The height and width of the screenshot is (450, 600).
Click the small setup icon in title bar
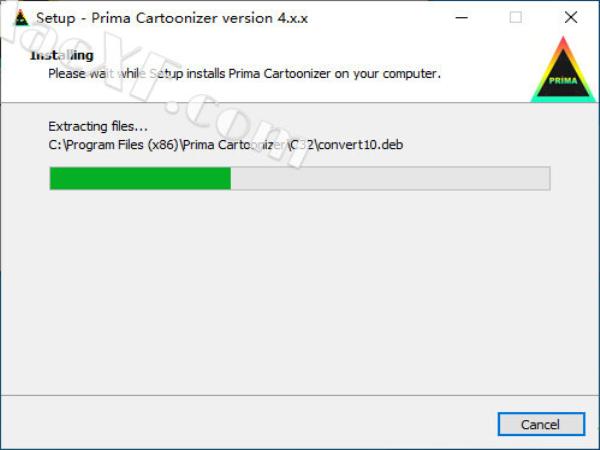point(21,18)
